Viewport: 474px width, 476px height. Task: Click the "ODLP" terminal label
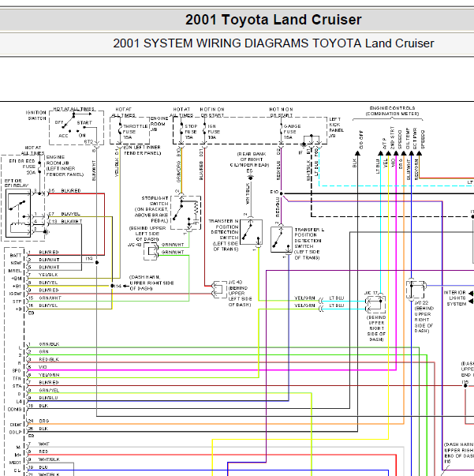point(15,433)
